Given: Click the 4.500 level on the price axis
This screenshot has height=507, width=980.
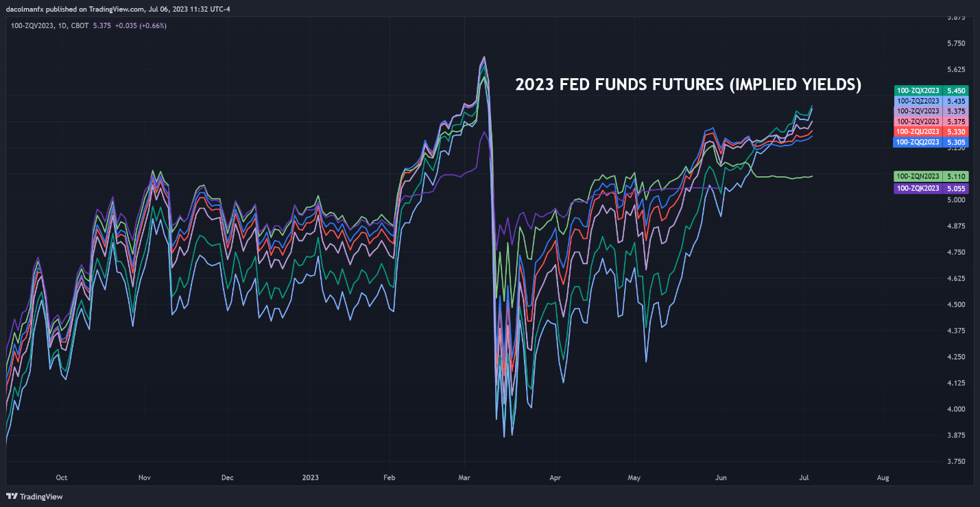Looking at the screenshot, I should (x=955, y=305).
